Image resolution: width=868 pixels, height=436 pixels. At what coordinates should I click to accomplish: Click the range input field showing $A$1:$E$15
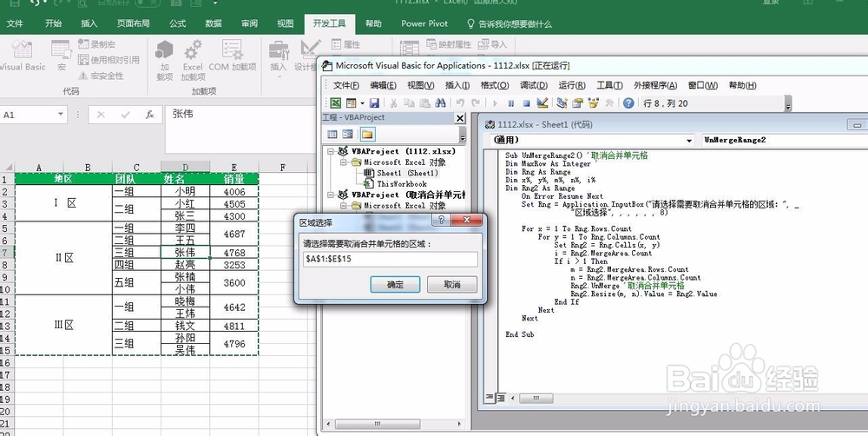pyautogui.click(x=391, y=259)
